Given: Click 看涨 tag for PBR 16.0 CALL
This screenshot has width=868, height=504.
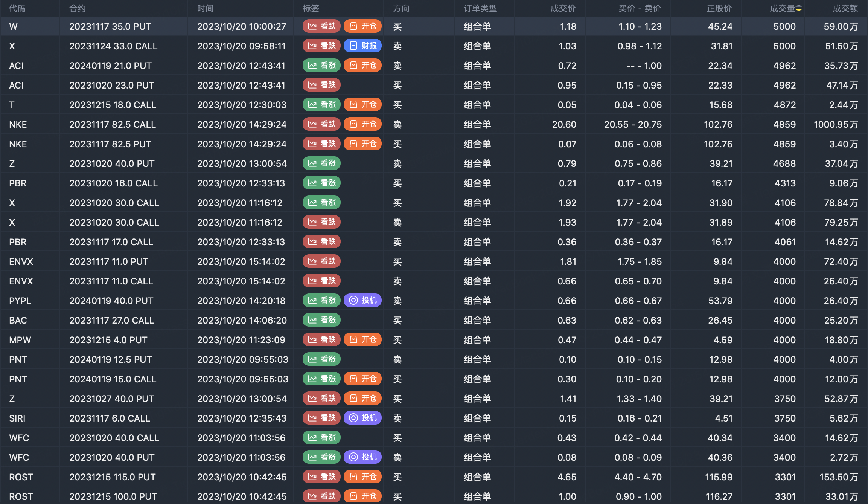Looking at the screenshot, I should [x=321, y=183].
